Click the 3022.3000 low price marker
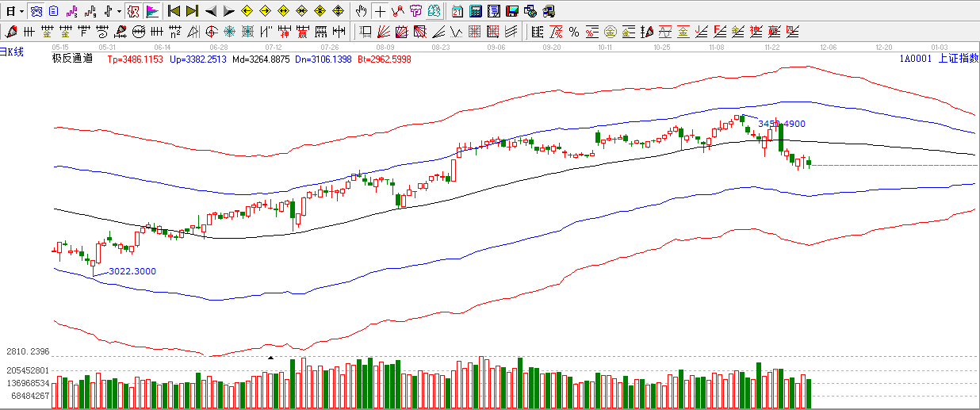Image resolution: width=980 pixels, height=410 pixels. 132,271
